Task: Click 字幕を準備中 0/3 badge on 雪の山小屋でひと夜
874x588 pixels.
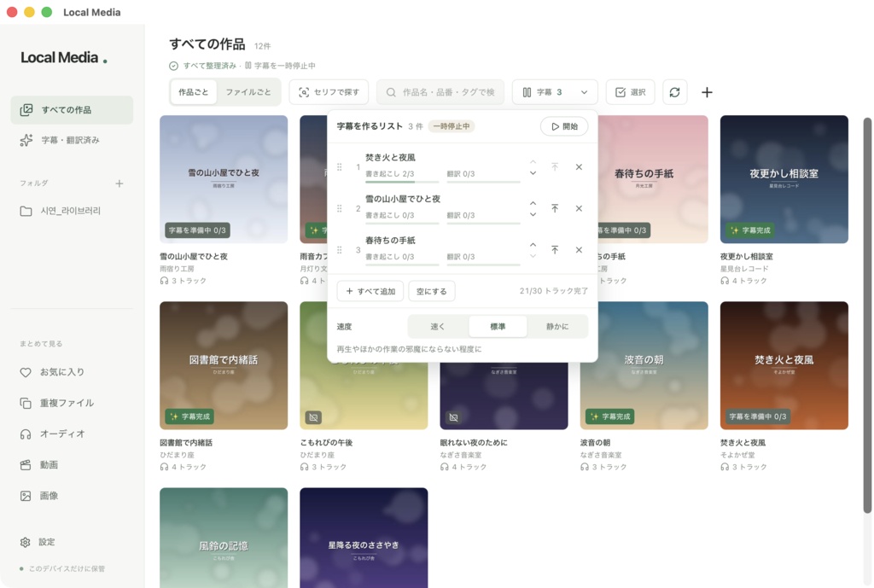Action: pos(198,230)
